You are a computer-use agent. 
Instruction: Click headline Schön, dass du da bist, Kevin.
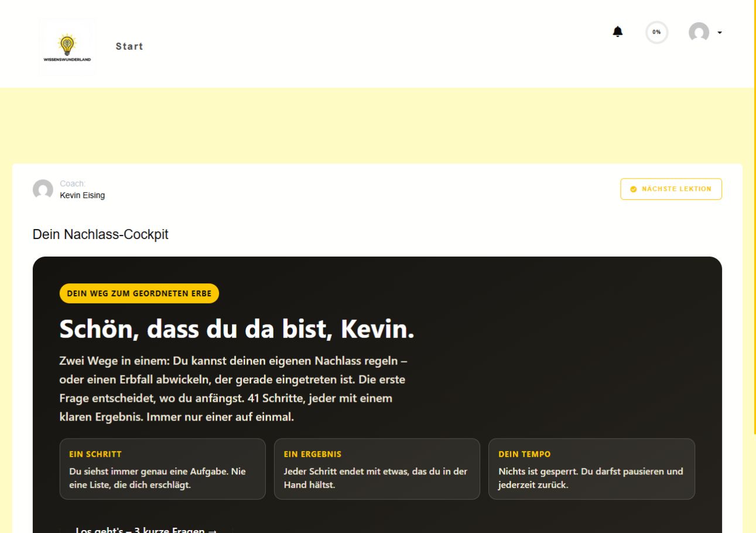[237, 330]
